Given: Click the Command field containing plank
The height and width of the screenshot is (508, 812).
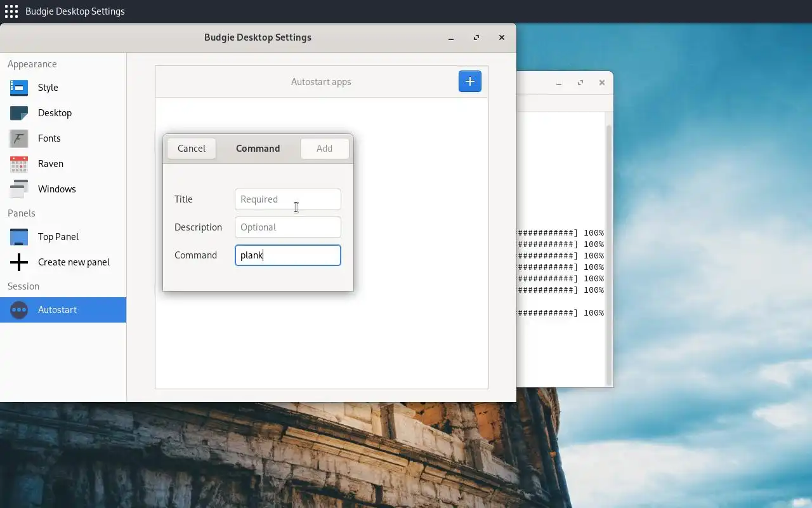Looking at the screenshot, I should tap(288, 255).
